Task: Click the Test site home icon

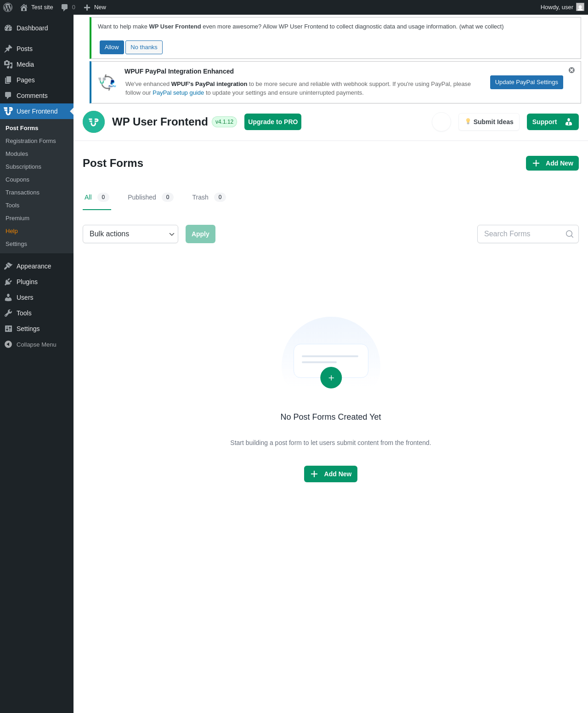Action: [24, 7]
